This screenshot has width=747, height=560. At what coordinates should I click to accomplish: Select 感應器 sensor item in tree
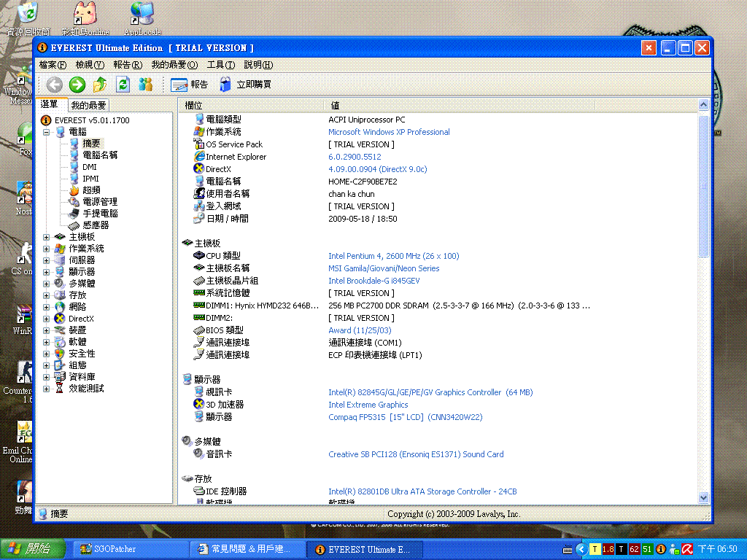click(96, 225)
